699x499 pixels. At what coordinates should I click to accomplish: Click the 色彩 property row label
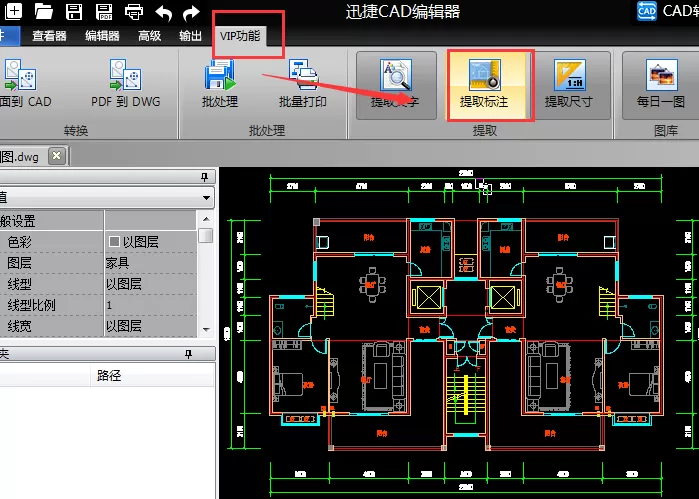(20, 242)
